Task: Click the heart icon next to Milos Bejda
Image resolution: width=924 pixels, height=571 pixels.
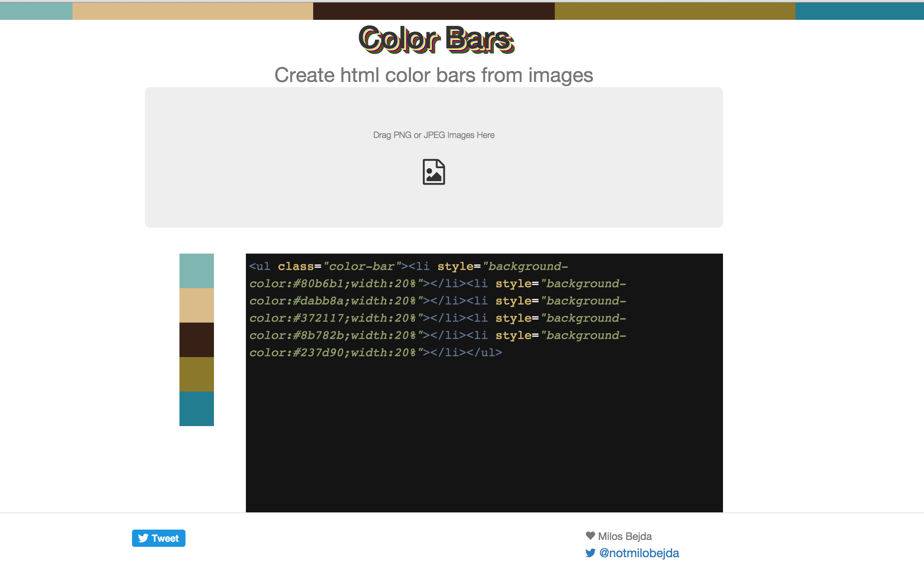Action: [x=590, y=536]
